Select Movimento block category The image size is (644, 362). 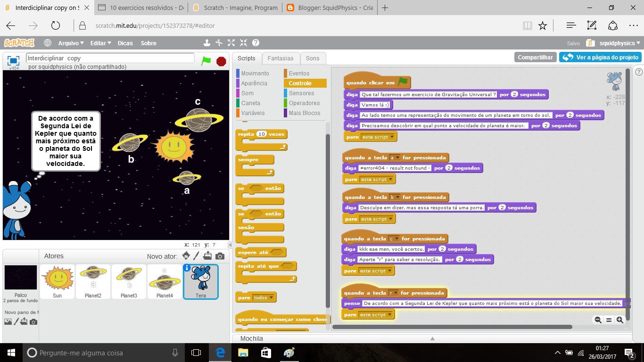255,74
